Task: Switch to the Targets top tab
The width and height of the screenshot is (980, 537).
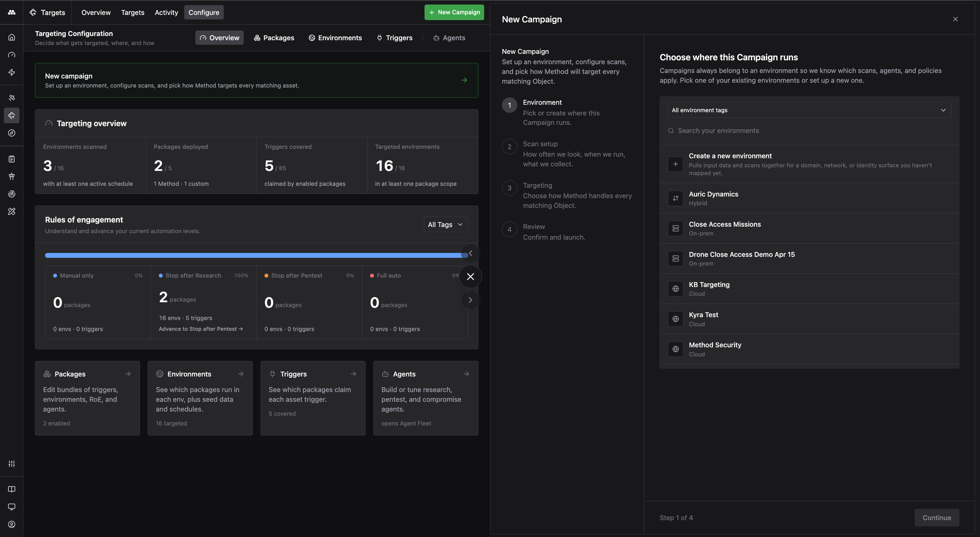Action: pos(133,12)
